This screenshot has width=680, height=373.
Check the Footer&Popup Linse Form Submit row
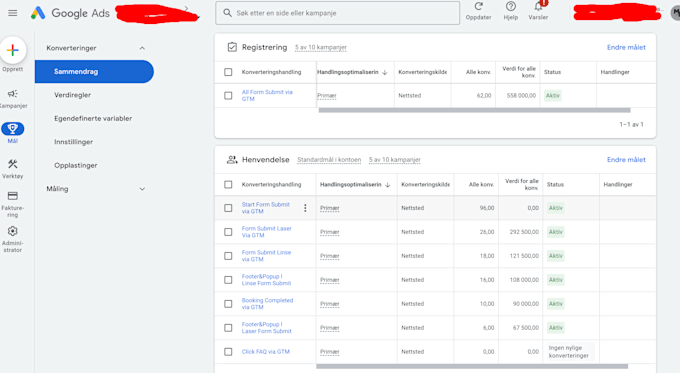pyautogui.click(x=228, y=280)
